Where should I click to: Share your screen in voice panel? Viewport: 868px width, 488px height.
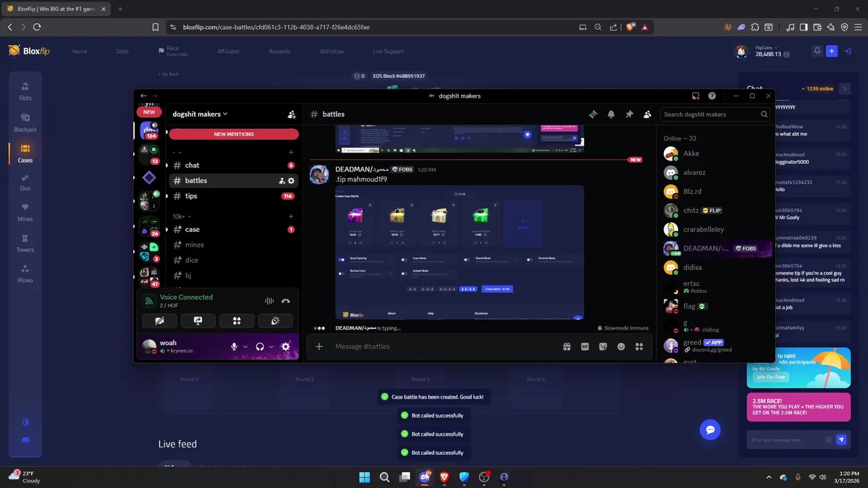198,321
